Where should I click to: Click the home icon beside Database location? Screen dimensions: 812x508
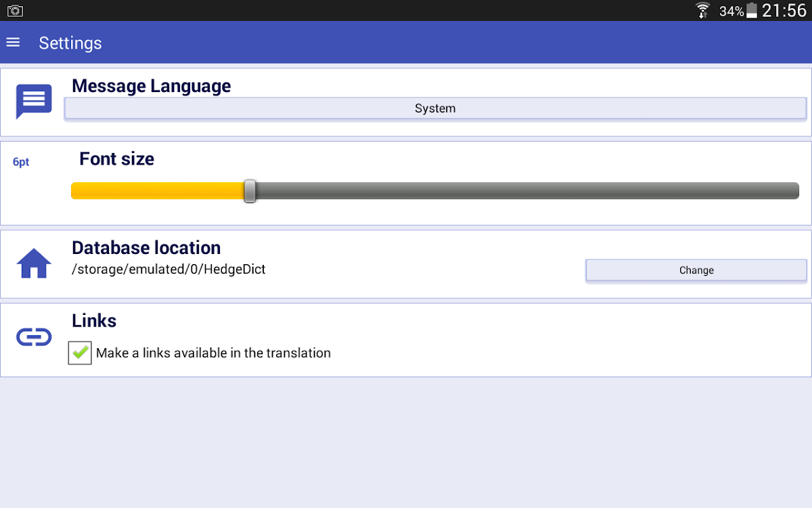click(x=34, y=263)
